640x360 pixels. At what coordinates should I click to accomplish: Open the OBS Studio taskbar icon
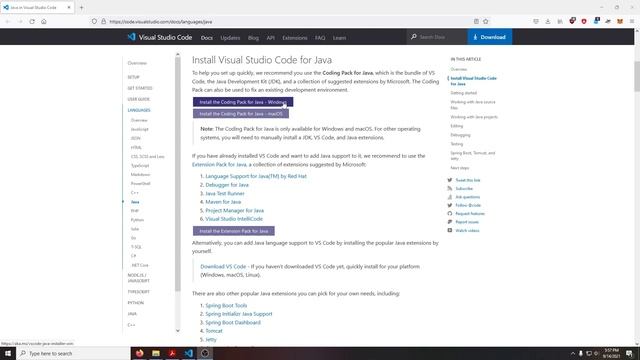point(205,353)
